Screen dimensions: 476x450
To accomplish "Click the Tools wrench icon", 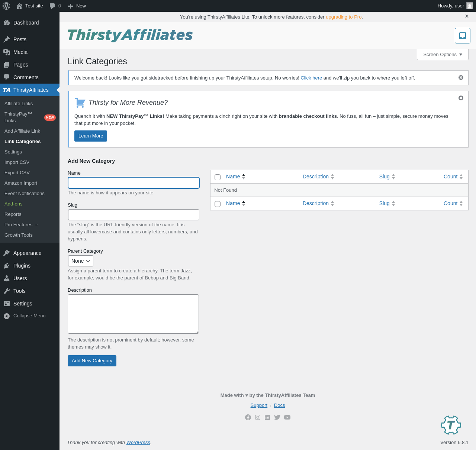I will [7, 291].
